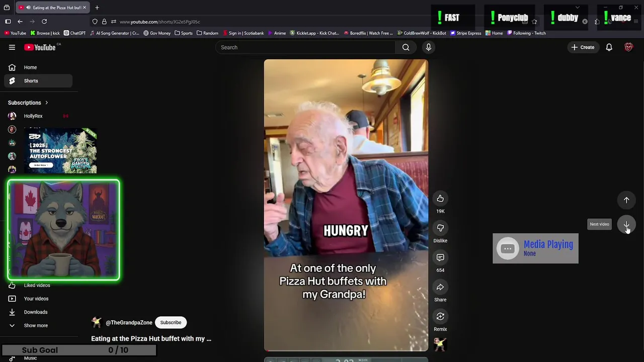Open the 'Sign in | Scotiabank' bookmark
The height and width of the screenshot is (362, 644).
pos(243,33)
